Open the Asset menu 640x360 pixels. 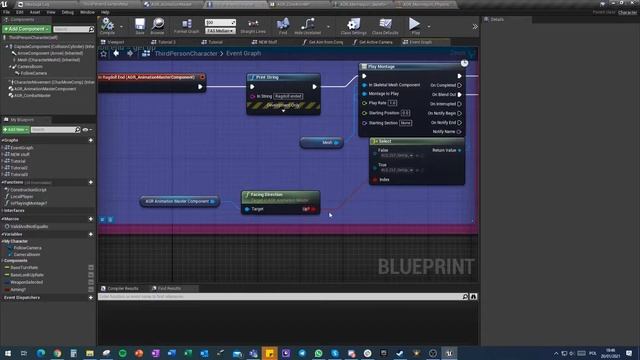tap(35, 12)
